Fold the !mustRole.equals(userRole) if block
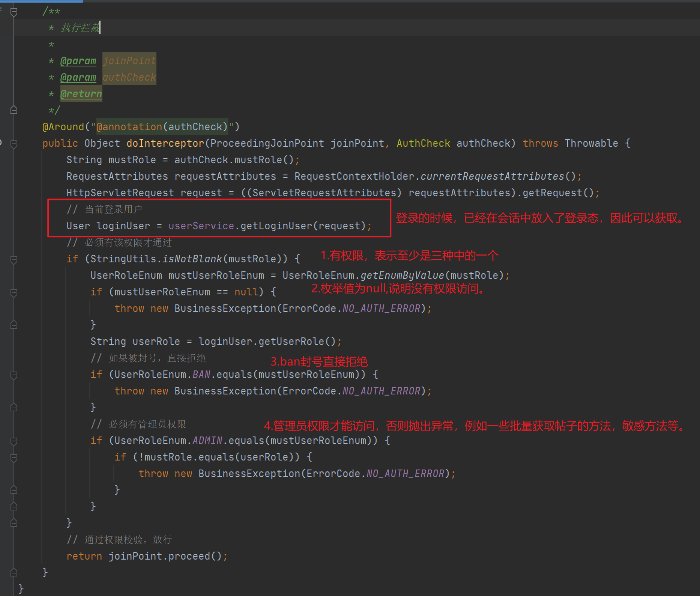Image resolution: width=700 pixels, height=596 pixels. click(14, 458)
